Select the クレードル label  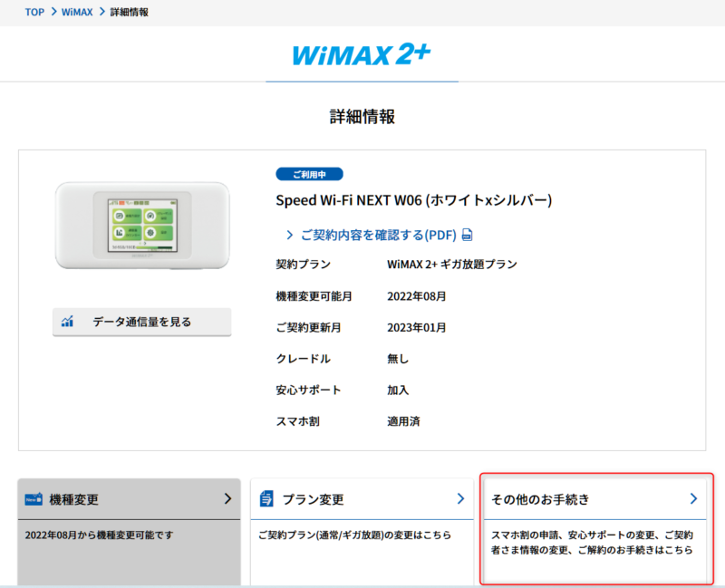(304, 359)
